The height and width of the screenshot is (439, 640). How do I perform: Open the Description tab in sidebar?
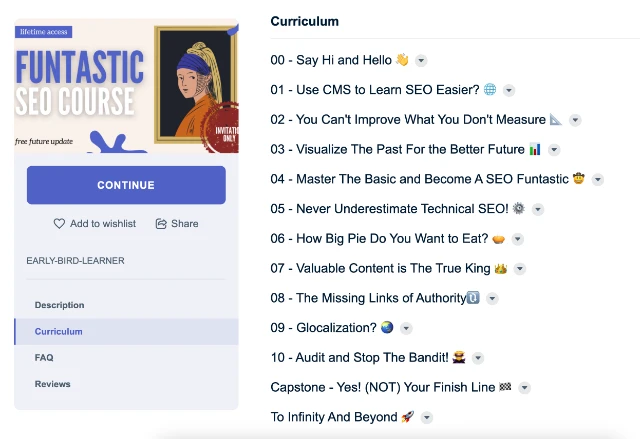(x=59, y=305)
